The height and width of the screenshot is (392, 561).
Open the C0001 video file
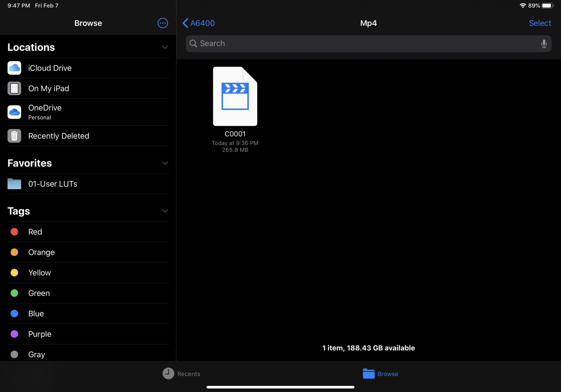pos(235,96)
